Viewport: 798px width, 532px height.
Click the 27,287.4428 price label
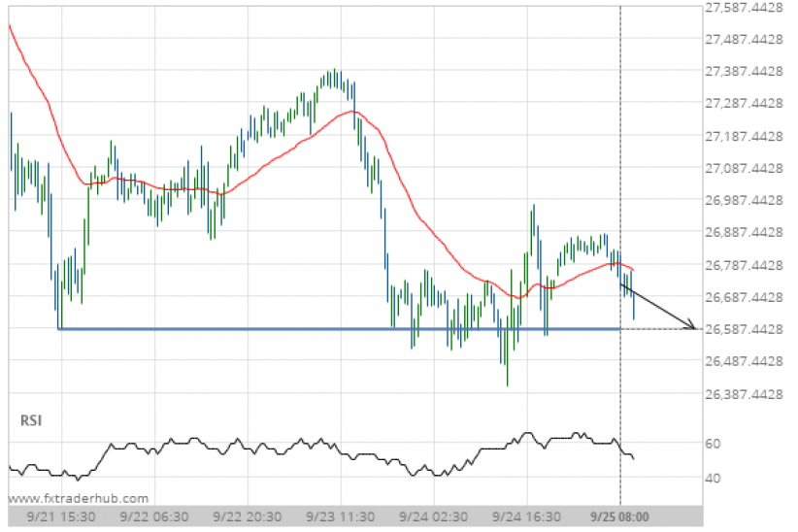744,103
